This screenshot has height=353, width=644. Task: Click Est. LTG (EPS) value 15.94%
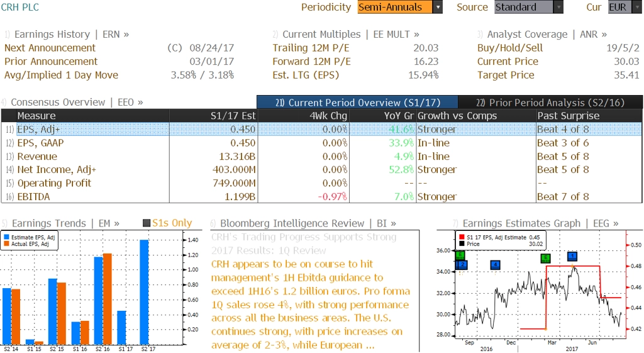click(423, 76)
